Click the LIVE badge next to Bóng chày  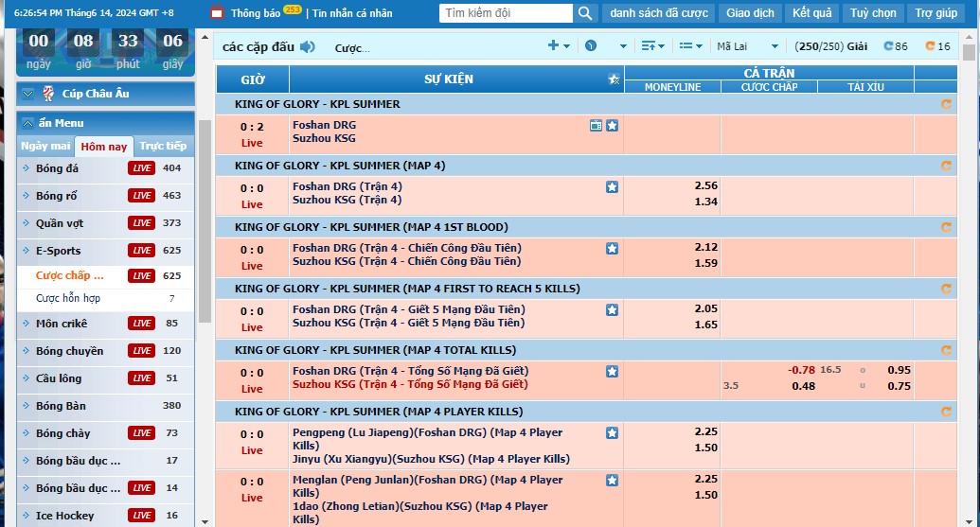coord(141,432)
